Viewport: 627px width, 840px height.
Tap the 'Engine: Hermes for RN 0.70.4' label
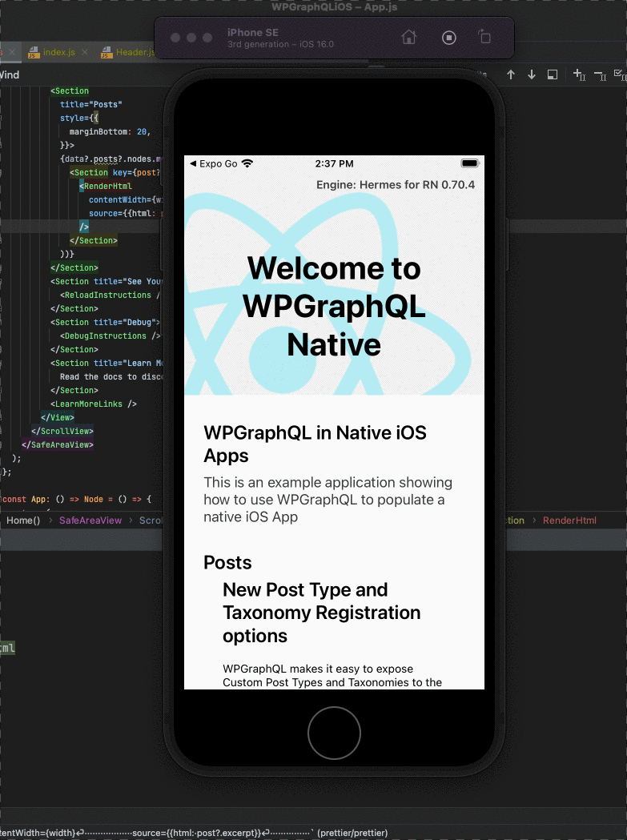[396, 185]
